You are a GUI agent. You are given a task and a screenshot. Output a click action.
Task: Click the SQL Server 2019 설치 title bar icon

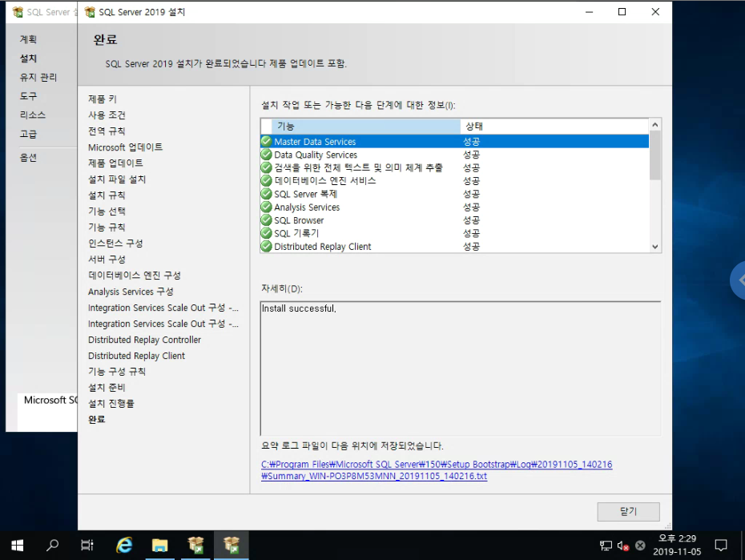point(90,12)
